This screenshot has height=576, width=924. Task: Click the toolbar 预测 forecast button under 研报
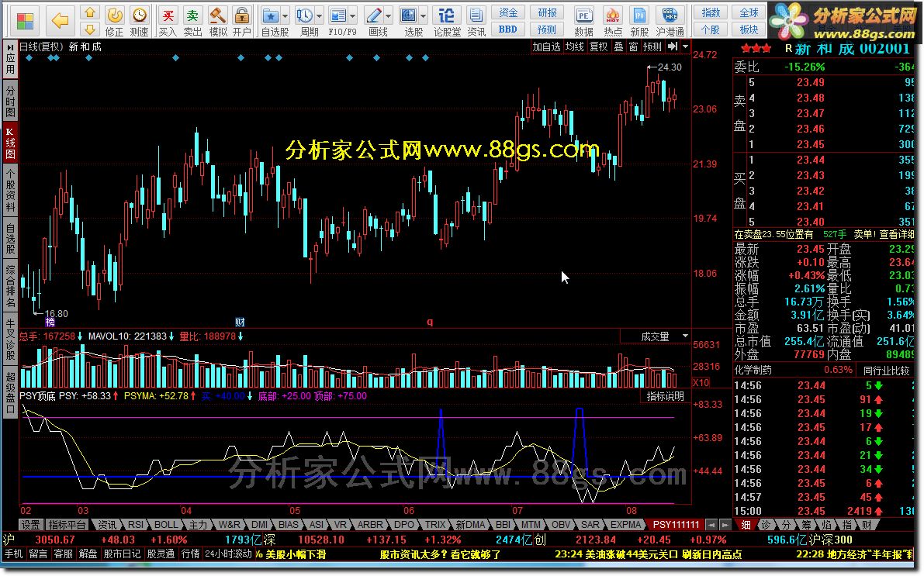pos(547,29)
